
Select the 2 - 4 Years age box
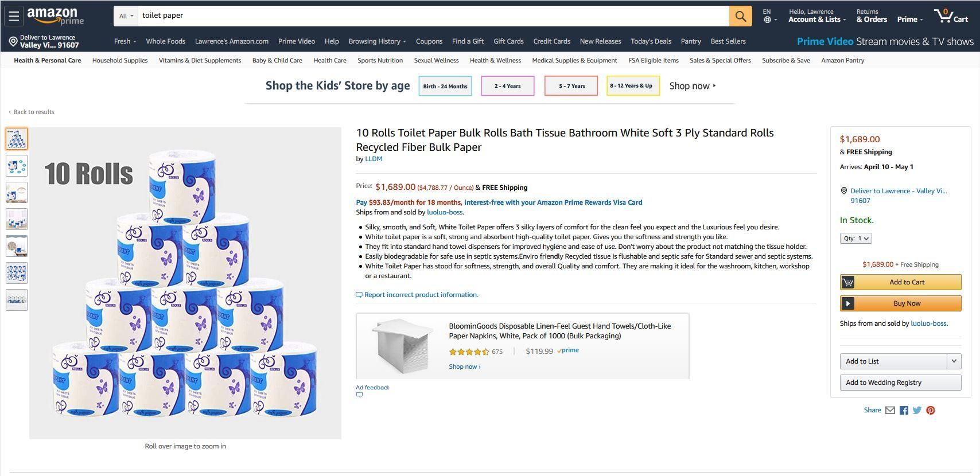pyautogui.click(x=507, y=86)
